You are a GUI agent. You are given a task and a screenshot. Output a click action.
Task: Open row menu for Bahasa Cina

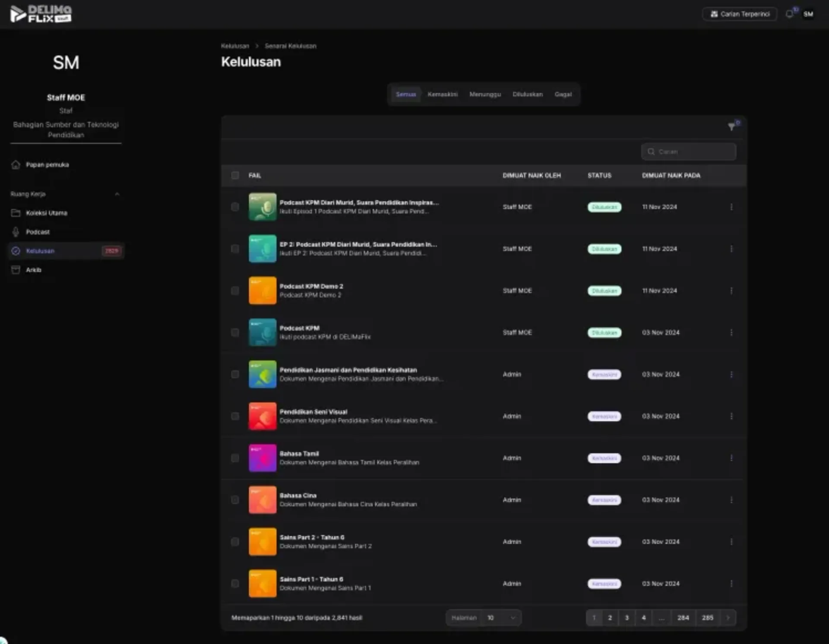point(731,500)
